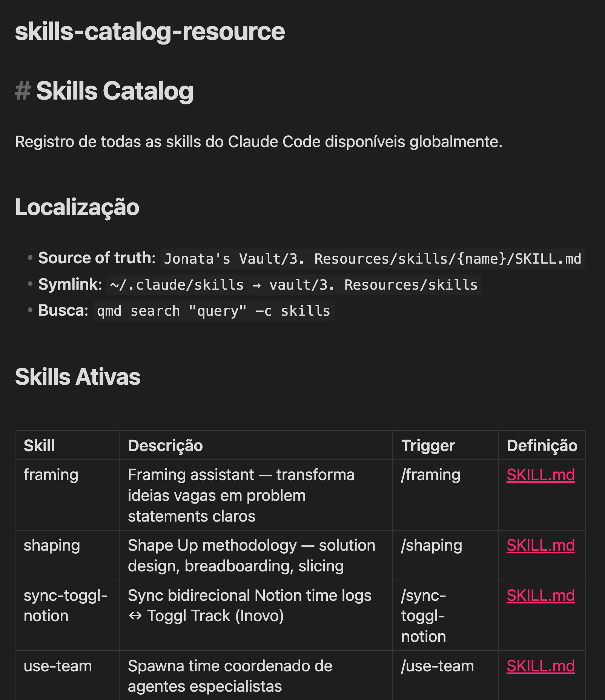Click the Skills Catalog heading
Viewport: 605px width, 700px height.
click(x=115, y=91)
